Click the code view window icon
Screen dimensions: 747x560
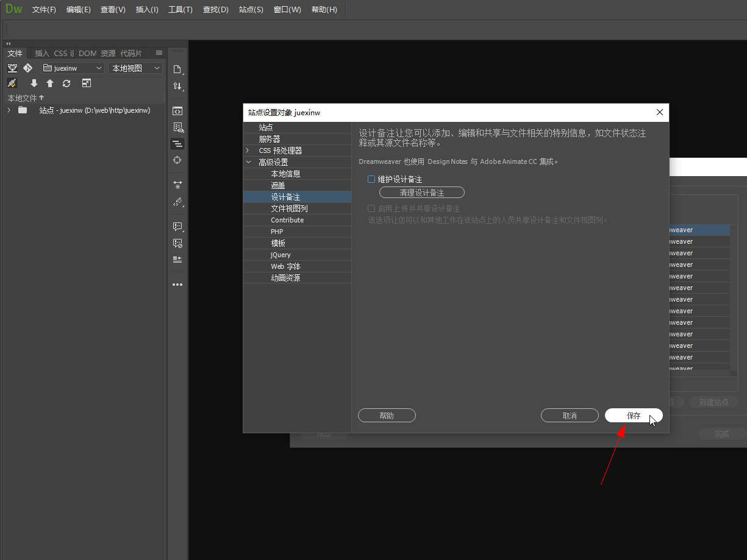[x=177, y=111]
